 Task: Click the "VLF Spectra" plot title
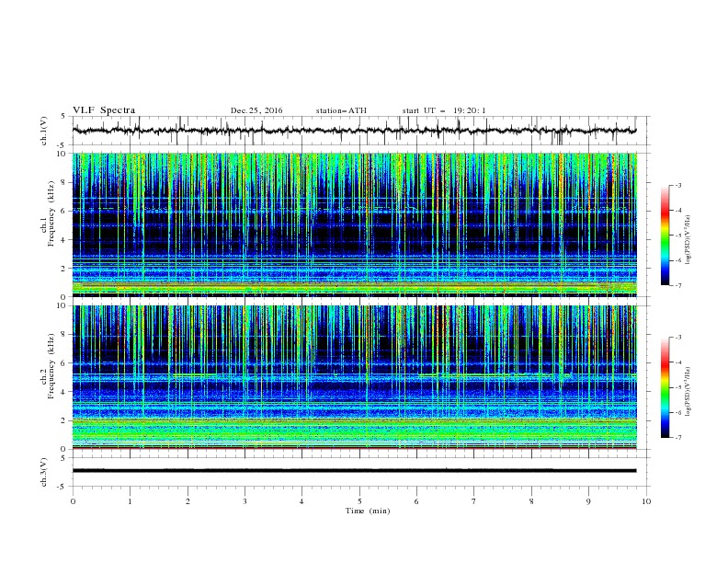[x=104, y=110]
